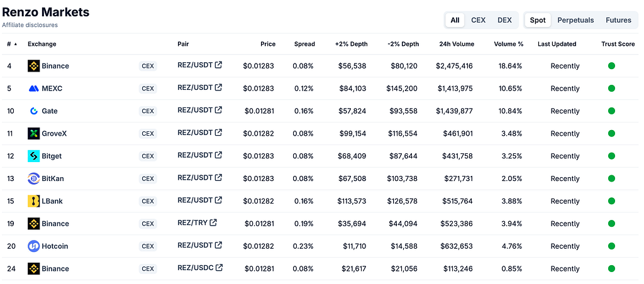Click the green trust score dot for LBank
This screenshot has width=644, height=284.
coord(611,201)
